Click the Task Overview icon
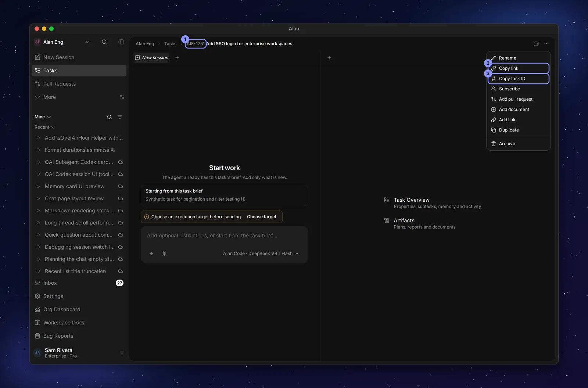 [x=387, y=200]
